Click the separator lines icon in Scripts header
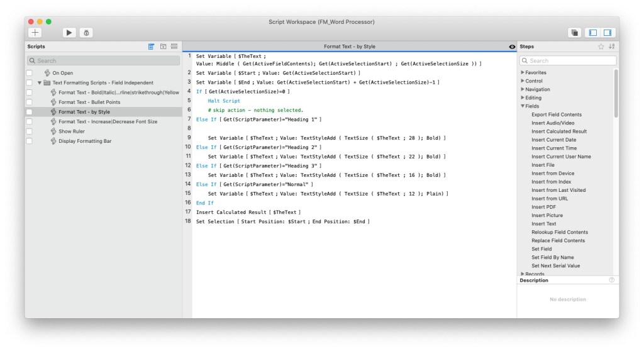This screenshot has height=351, width=644. (174, 47)
